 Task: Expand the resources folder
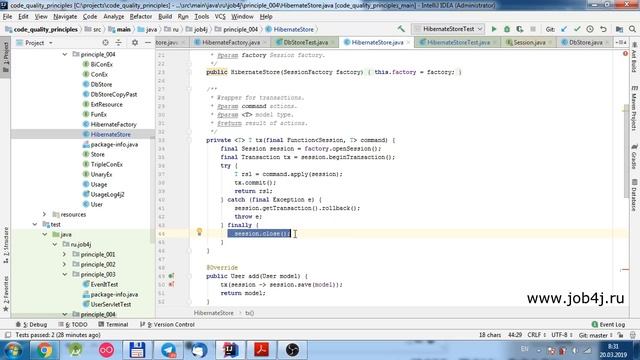tap(44, 214)
